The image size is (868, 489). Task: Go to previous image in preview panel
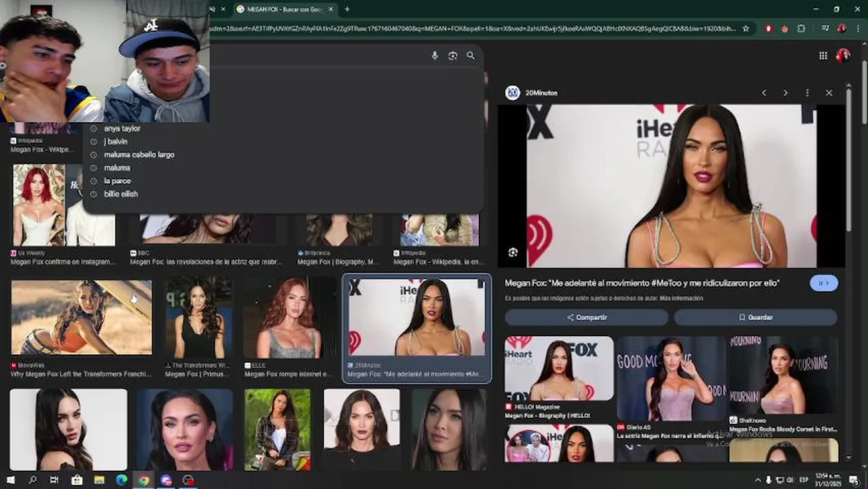click(x=764, y=92)
